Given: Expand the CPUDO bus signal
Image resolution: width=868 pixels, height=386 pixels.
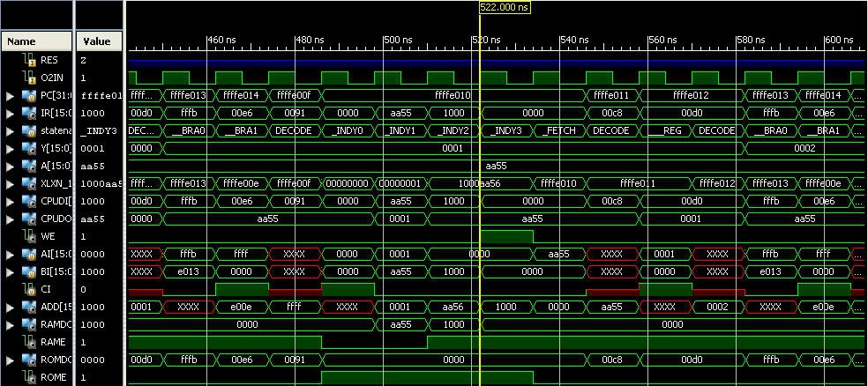Looking at the screenshot, I should pyautogui.click(x=10, y=219).
